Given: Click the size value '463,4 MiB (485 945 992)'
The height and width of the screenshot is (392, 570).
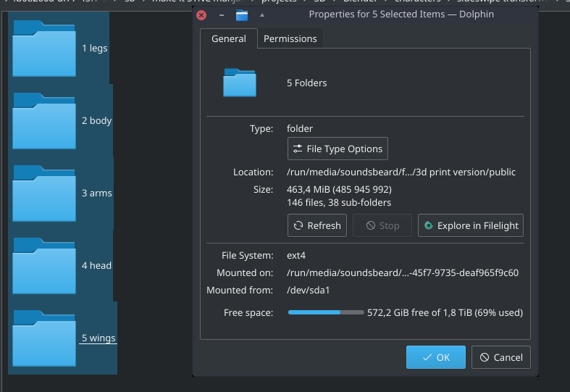Looking at the screenshot, I should pyautogui.click(x=339, y=189).
